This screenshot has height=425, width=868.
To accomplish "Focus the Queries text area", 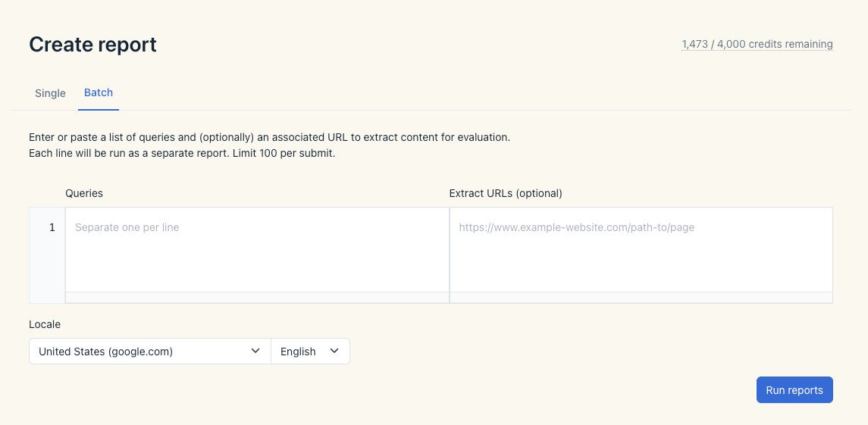I will [x=257, y=250].
